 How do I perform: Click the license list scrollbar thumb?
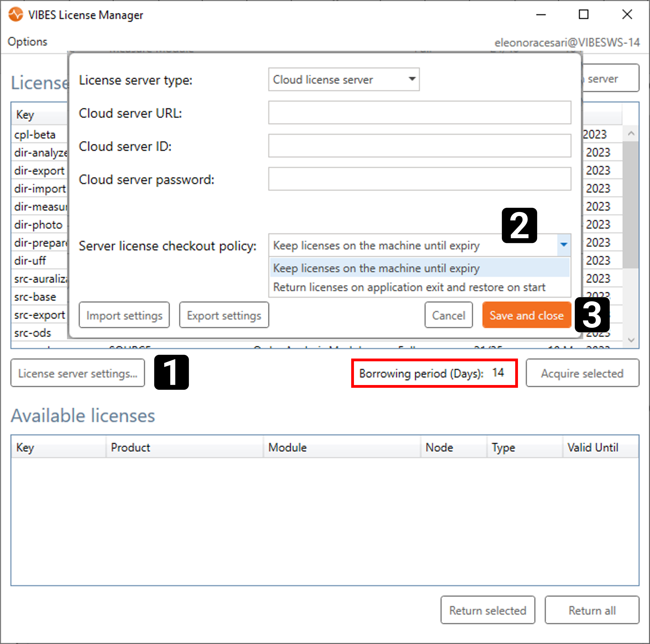point(631,205)
